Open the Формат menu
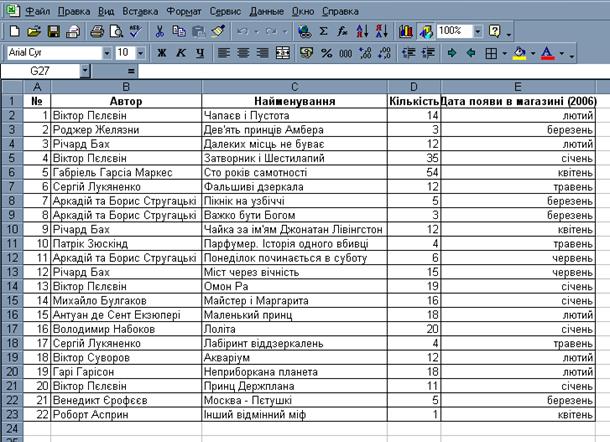Screen dimensions: 610x442 coord(184,12)
